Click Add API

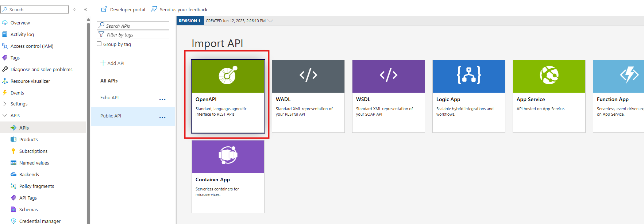tap(112, 63)
